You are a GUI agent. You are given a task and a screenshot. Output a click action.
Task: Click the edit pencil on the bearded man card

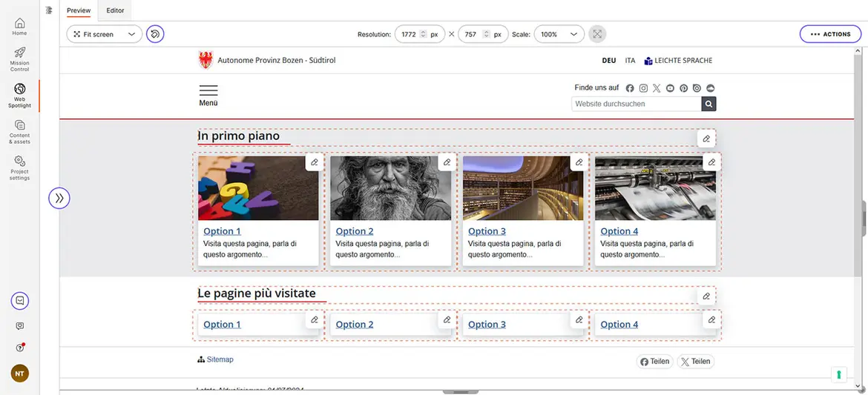pos(447,162)
